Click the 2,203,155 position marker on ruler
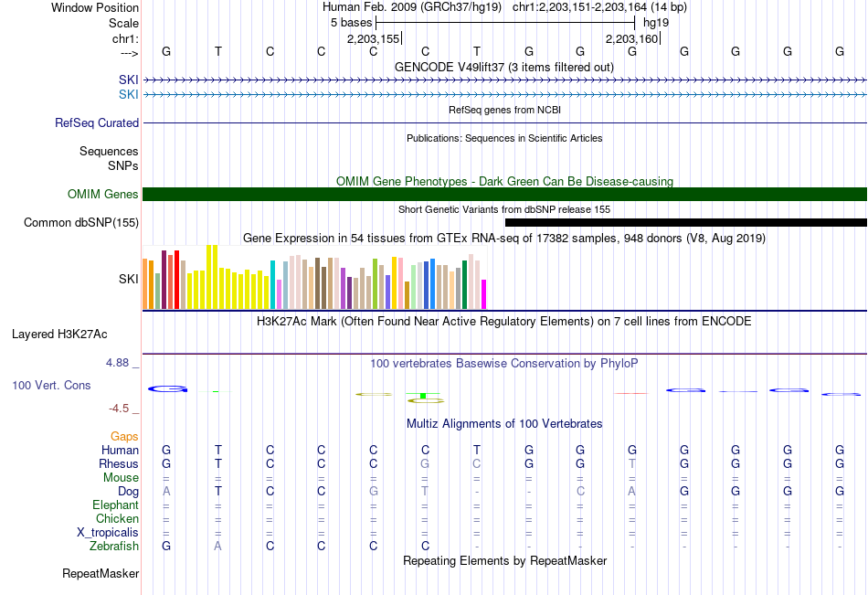 click(x=375, y=38)
